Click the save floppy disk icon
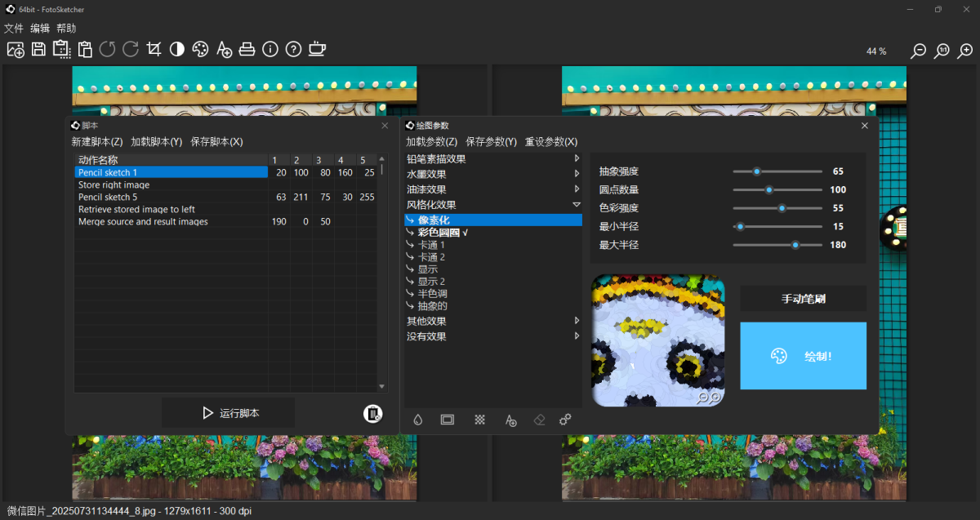Screen dimensions: 980x520 pyautogui.click(x=38, y=50)
